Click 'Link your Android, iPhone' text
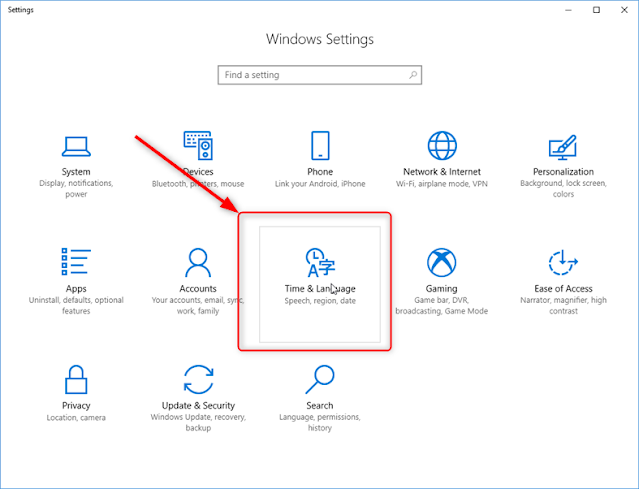The width and height of the screenshot is (639, 489). (320, 184)
